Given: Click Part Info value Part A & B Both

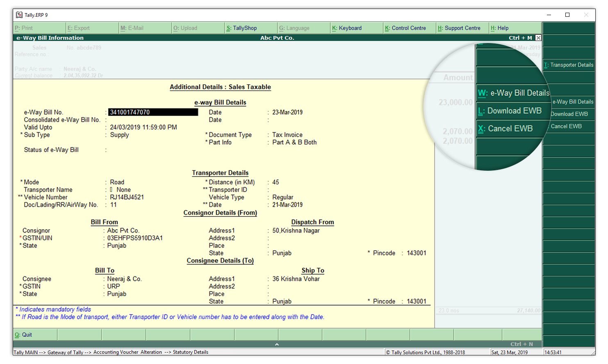Looking at the screenshot, I should pyautogui.click(x=294, y=142).
